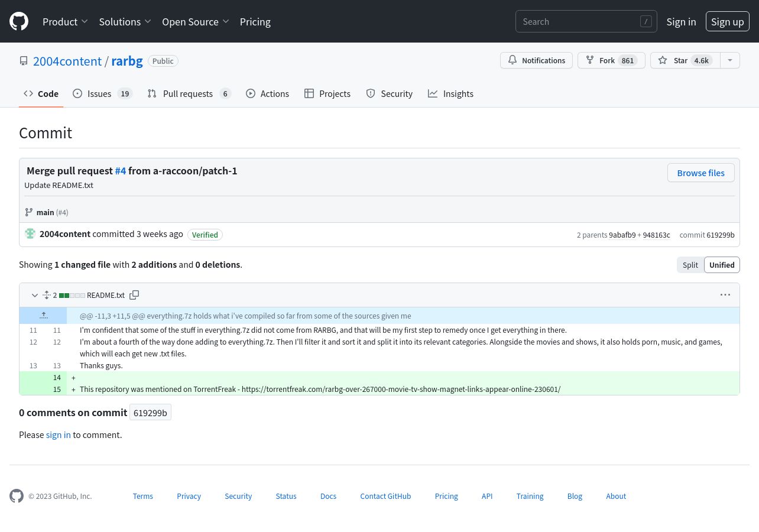Click the Sign in link in header
The image size is (759, 532).
pos(681,21)
